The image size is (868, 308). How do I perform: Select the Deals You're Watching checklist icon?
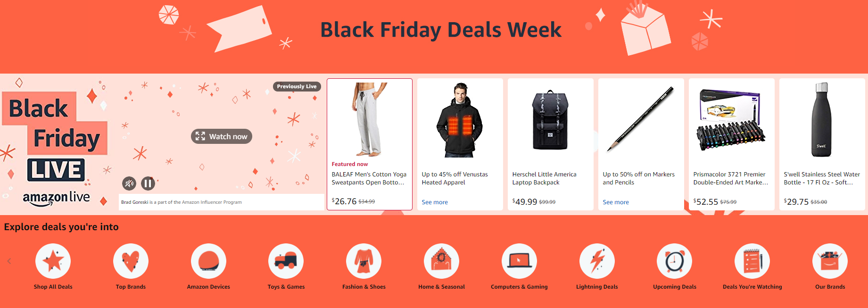[x=752, y=260]
